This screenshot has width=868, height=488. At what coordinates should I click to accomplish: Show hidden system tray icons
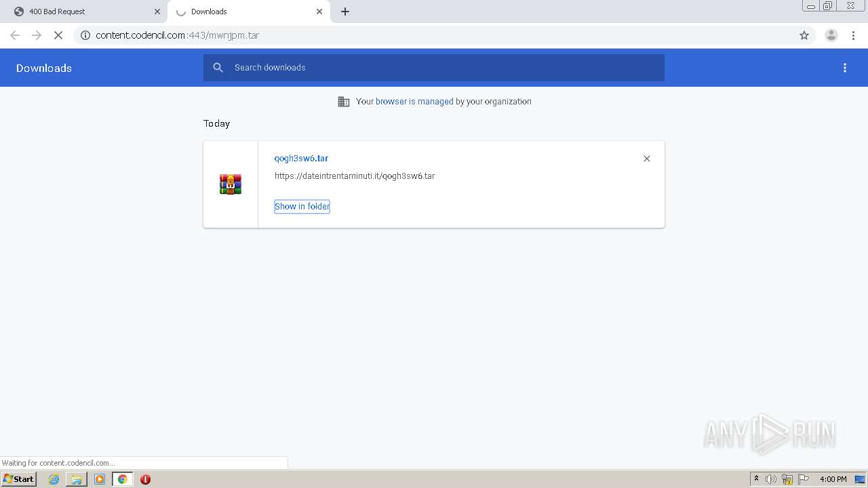click(756, 479)
